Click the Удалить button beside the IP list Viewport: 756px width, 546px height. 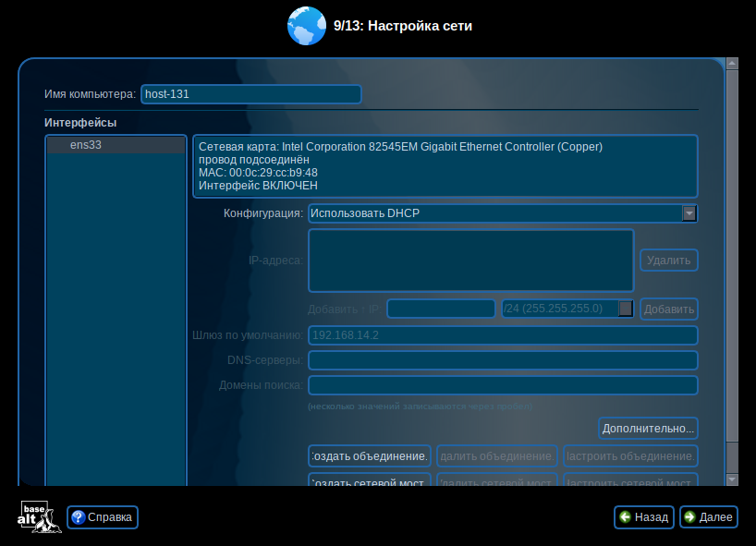(668, 261)
